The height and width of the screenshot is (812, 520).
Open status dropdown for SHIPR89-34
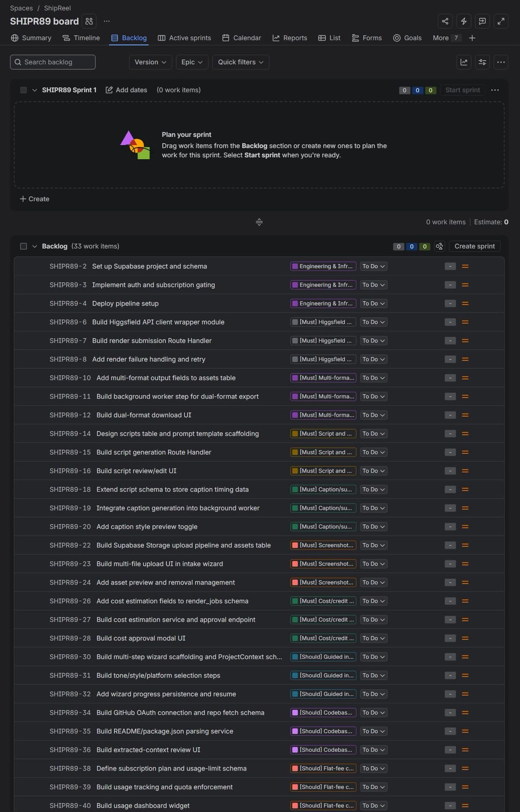coord(374,713)
